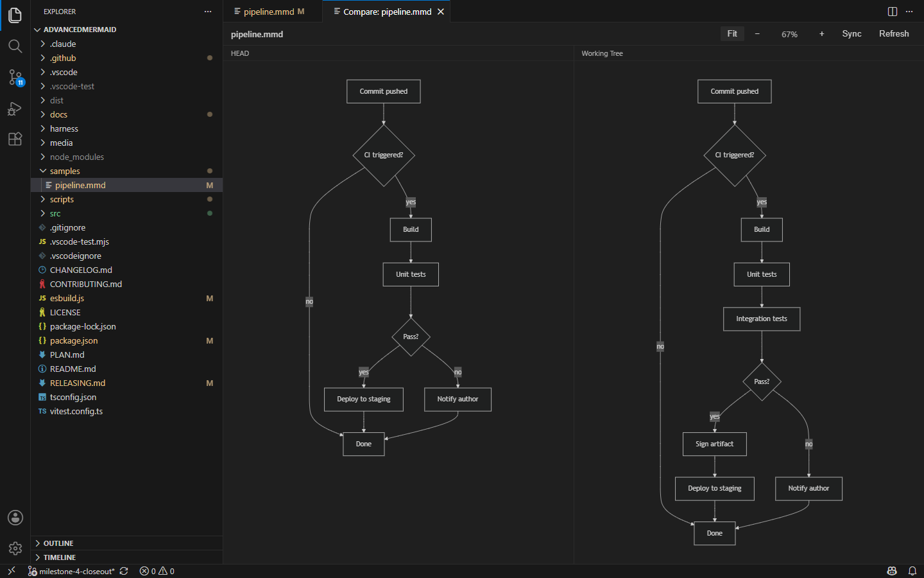Open .gitignore file

click(x=126, y=227)
